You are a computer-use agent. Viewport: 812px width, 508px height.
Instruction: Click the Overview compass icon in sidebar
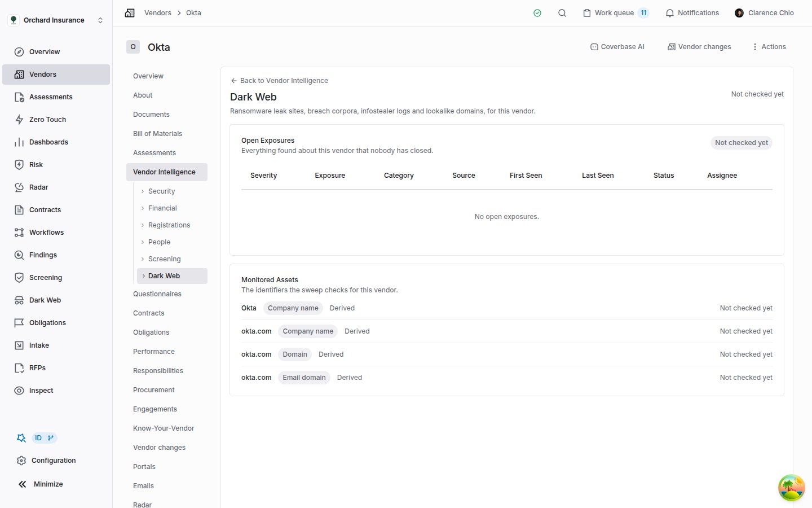(19, 52)
